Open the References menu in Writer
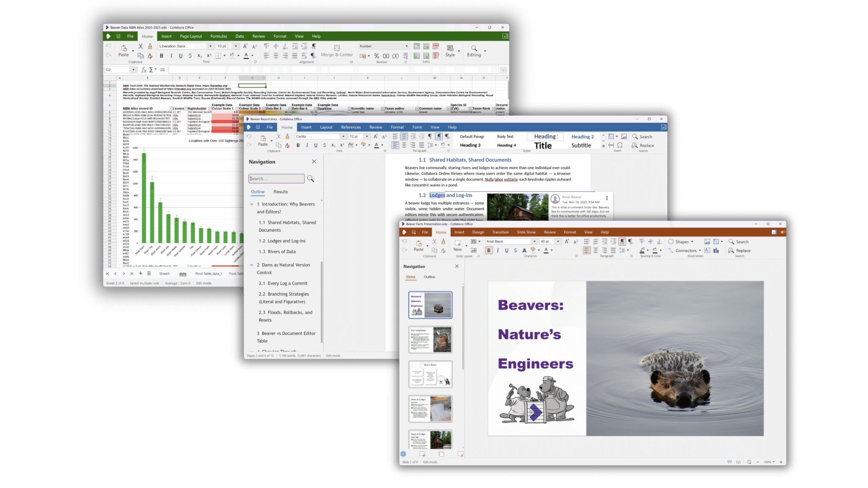 click(x=351, y=127)
